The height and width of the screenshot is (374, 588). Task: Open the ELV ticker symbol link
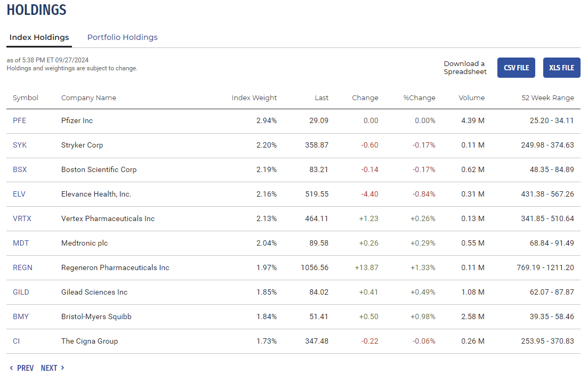pos(19,194)
